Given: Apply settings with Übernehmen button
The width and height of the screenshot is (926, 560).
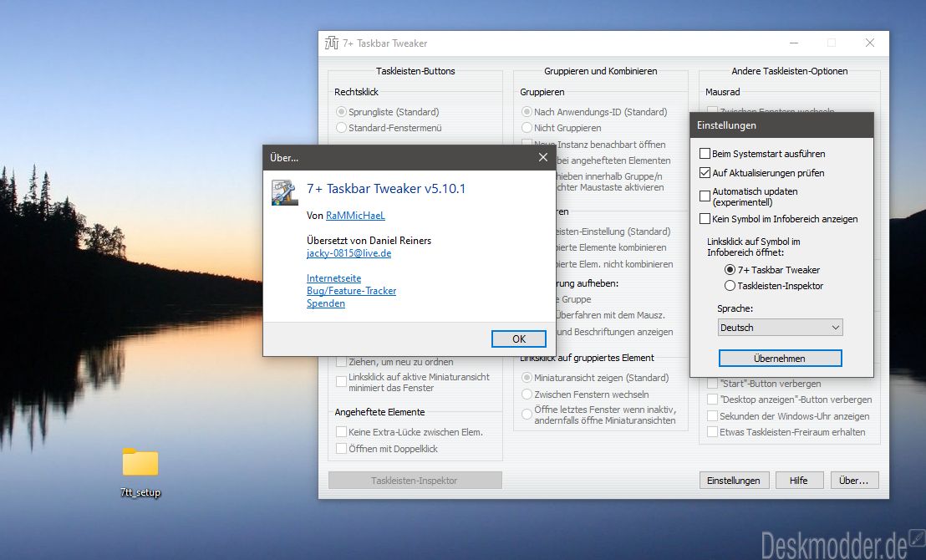Looking at the screenshot, I should [780, 358].
